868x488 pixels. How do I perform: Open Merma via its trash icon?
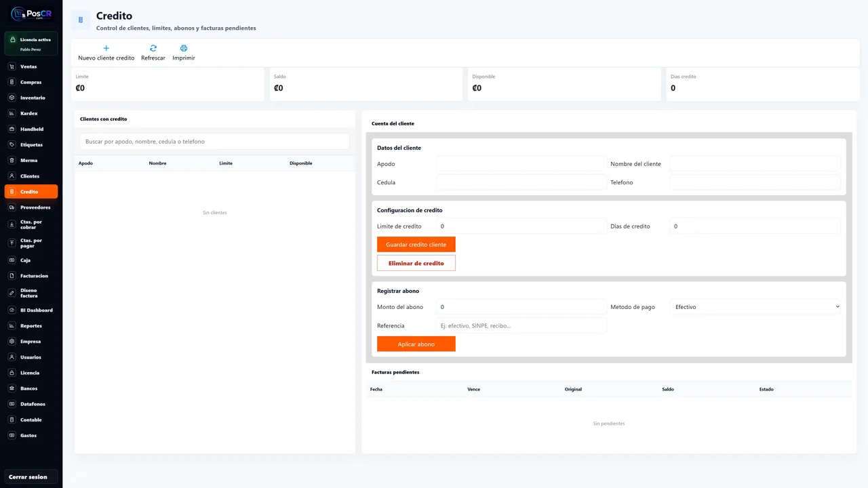pos(12,160)
